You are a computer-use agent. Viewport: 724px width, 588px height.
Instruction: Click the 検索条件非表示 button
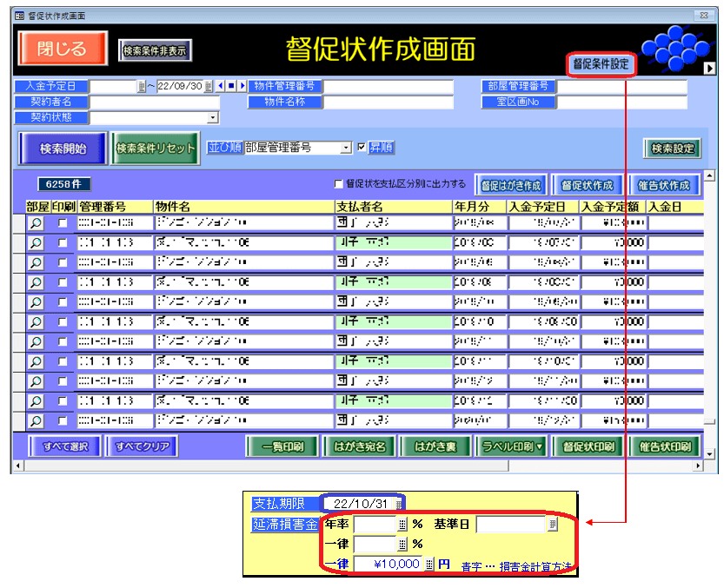(x=155, y=50)
